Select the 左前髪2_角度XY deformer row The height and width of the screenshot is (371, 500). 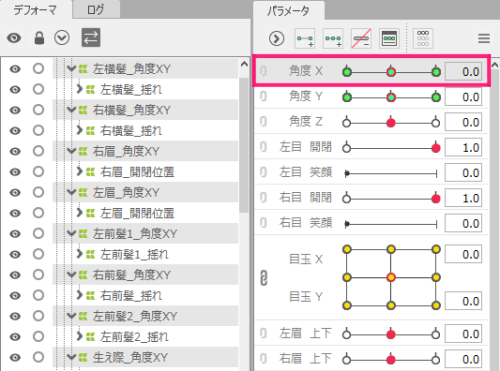tap(145, 316)
